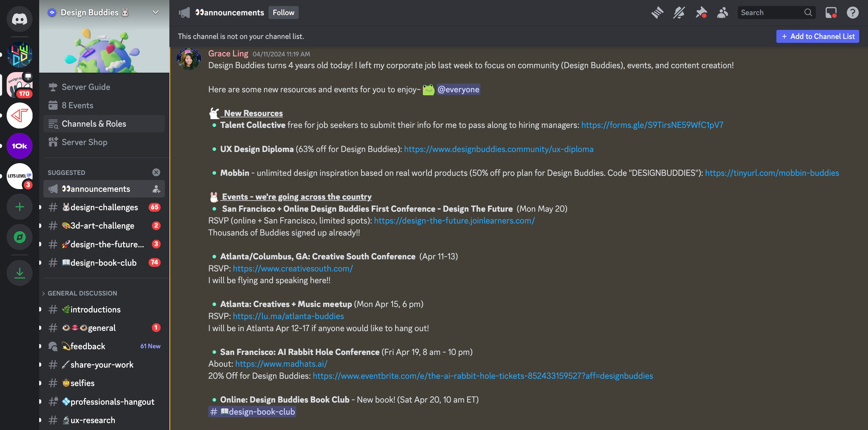The height and width of the screenshot is (430, 868).
Task: Click the download apps icon
Action: (20, 273)
